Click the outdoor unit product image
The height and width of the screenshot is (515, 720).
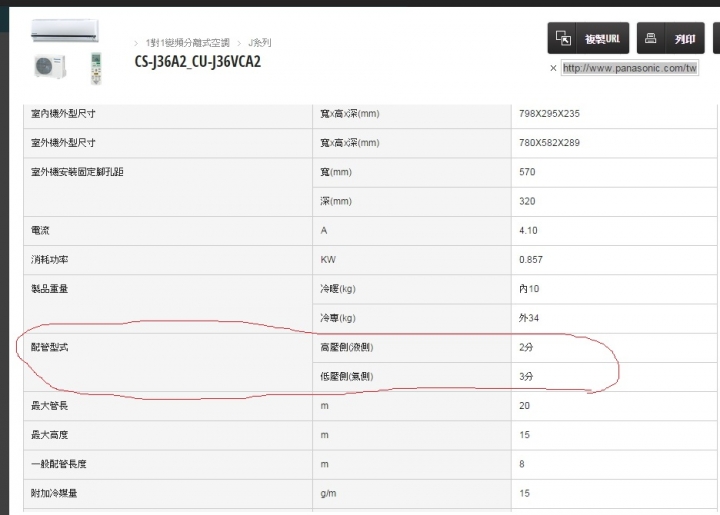(50, 67)
